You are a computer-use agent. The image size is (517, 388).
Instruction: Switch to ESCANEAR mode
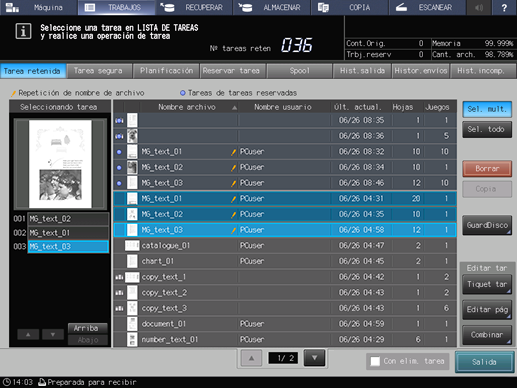(427, 7)
